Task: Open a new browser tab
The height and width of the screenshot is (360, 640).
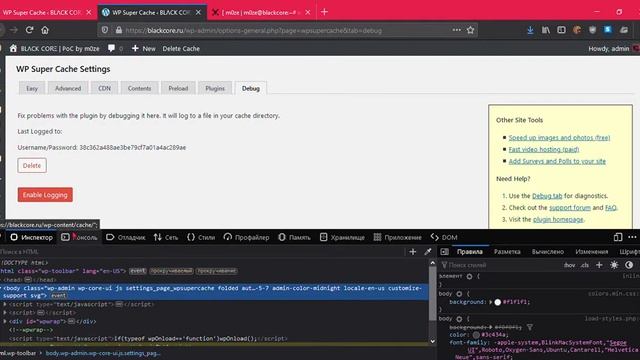Action: point(324,12)
